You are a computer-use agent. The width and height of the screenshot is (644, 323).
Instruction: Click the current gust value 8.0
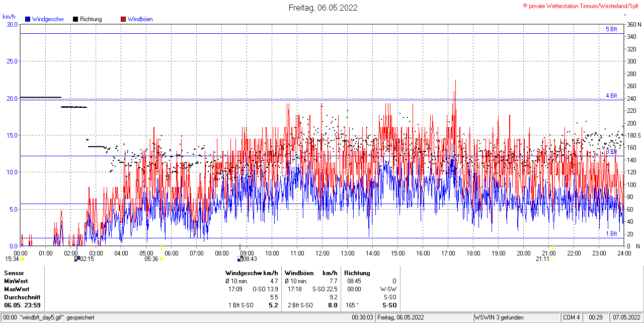333,305
